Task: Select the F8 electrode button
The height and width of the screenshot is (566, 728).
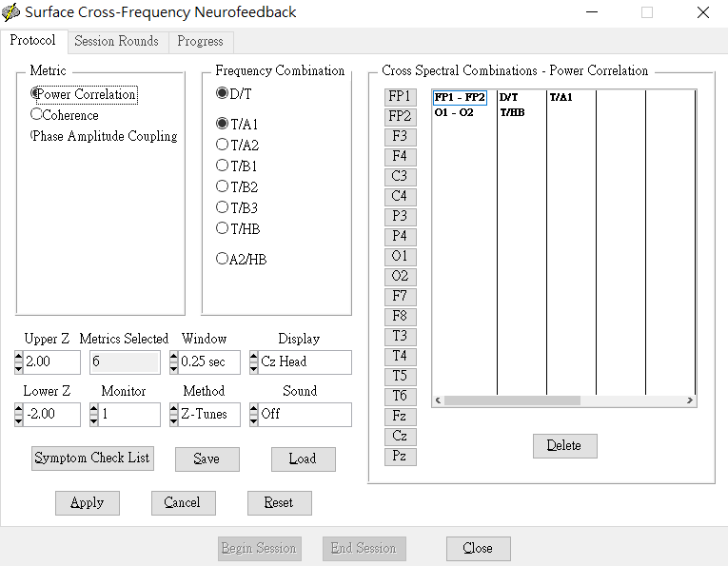Action: click(x=401, y=317)
